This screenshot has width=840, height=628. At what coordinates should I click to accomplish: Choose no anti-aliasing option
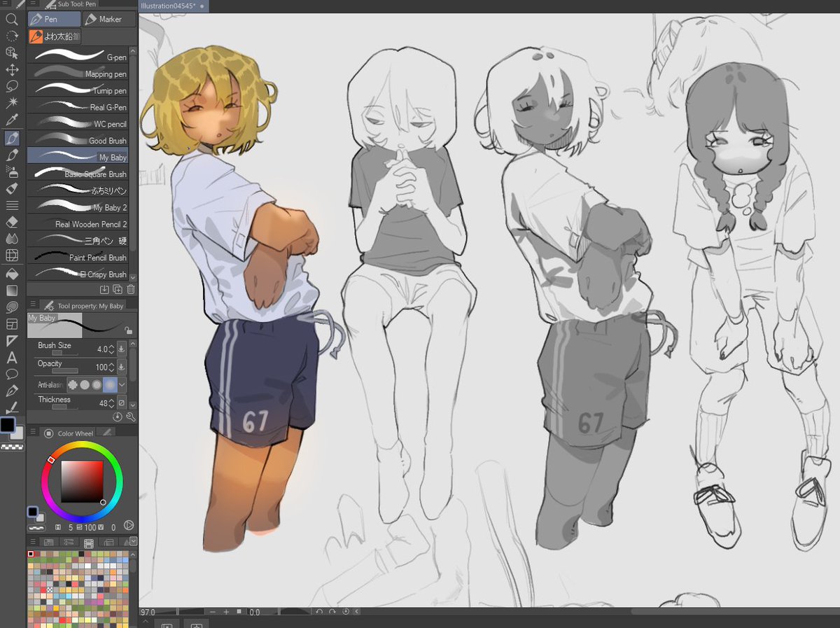click(73, 384)
